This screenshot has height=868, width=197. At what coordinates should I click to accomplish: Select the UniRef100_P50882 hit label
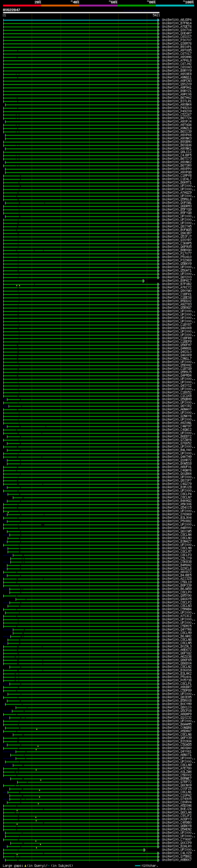pos(177,521)
